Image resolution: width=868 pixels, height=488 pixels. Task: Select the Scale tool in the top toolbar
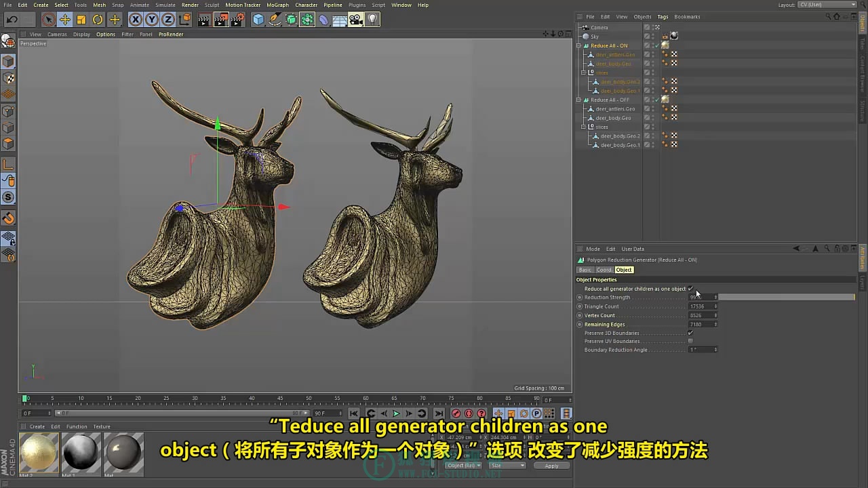click(x=81, y=20)
